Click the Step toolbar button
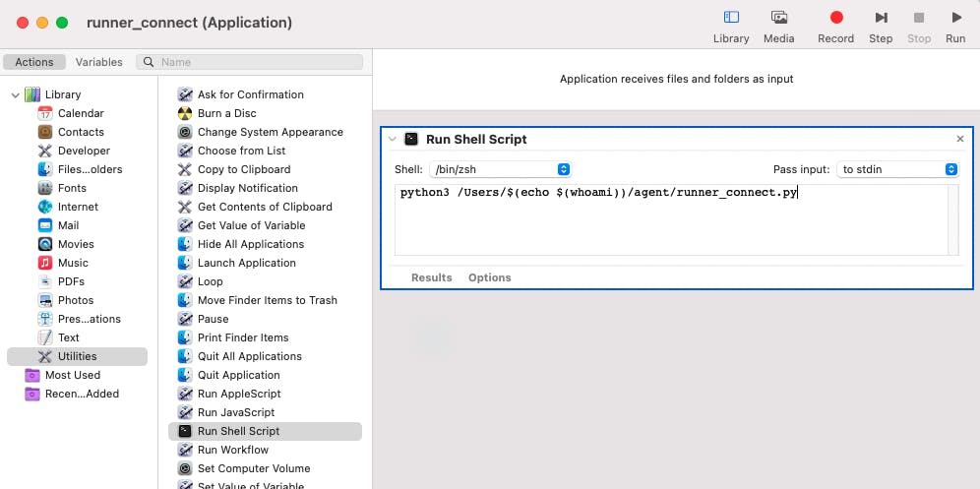Viewport: 980px width, 489px height. pos(881,27)
